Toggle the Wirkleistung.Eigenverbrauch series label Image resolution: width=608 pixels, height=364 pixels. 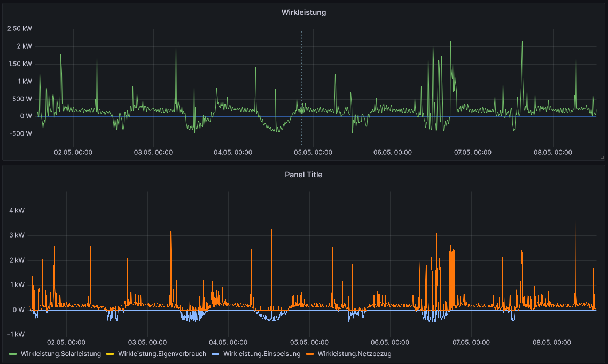tap(162, 354)
